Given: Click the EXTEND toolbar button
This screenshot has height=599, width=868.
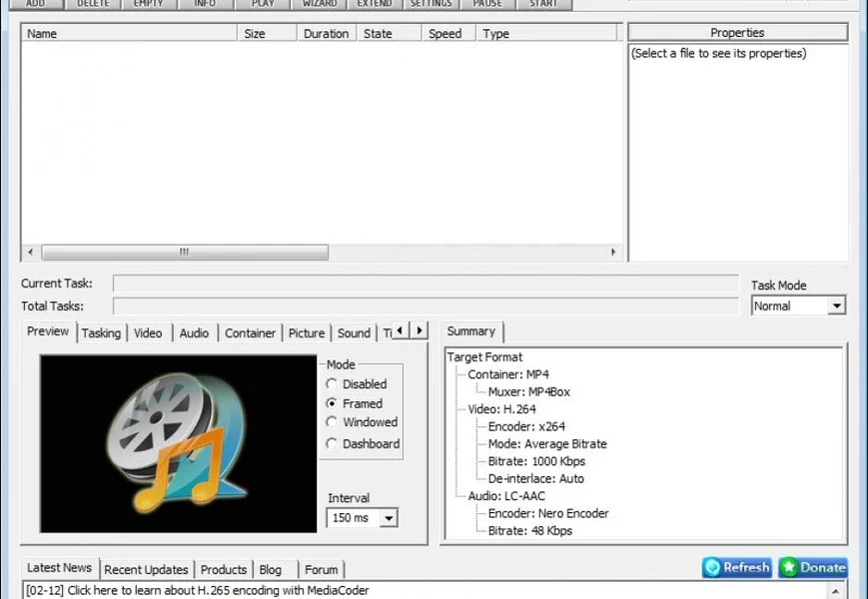Looking at the screenshot, I should coord(375,4).
